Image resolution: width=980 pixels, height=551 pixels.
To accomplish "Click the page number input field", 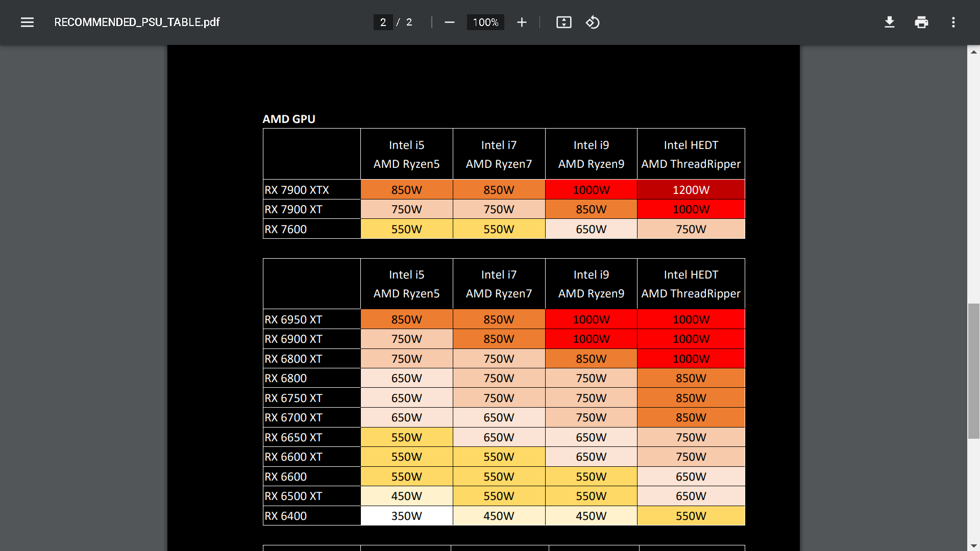I will click(x=383, y=22).
